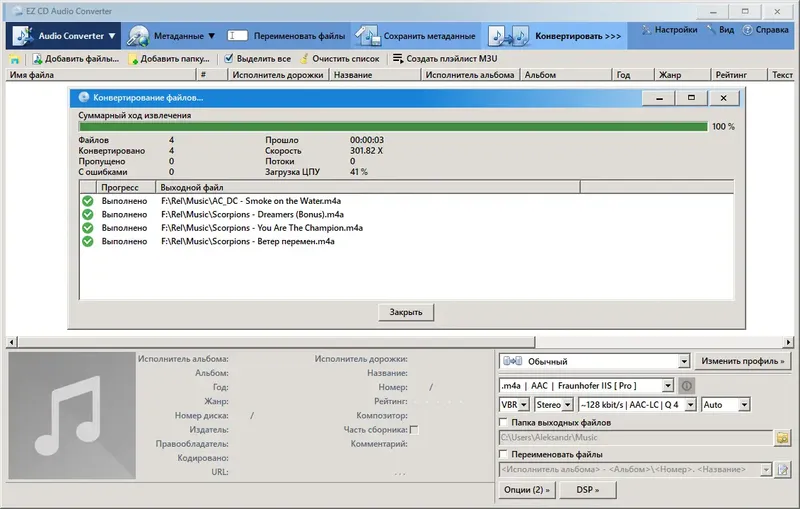The image size is (800, 509).
Task: Click the Настройки wrench icon
Action: (646, 30)
